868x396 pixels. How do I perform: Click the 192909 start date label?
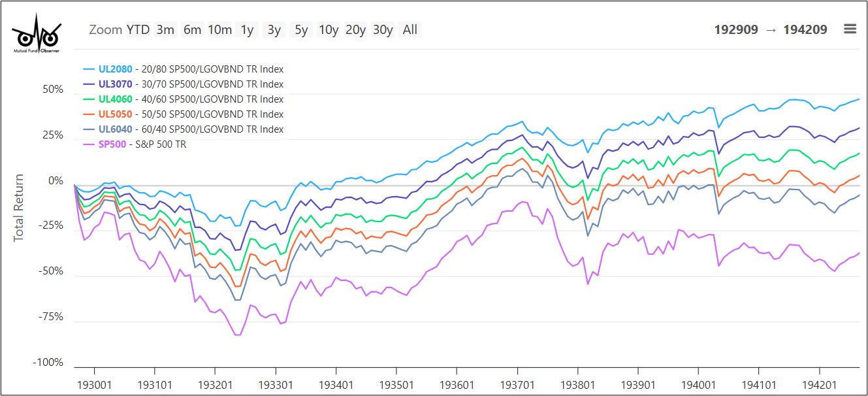point(736,29)
